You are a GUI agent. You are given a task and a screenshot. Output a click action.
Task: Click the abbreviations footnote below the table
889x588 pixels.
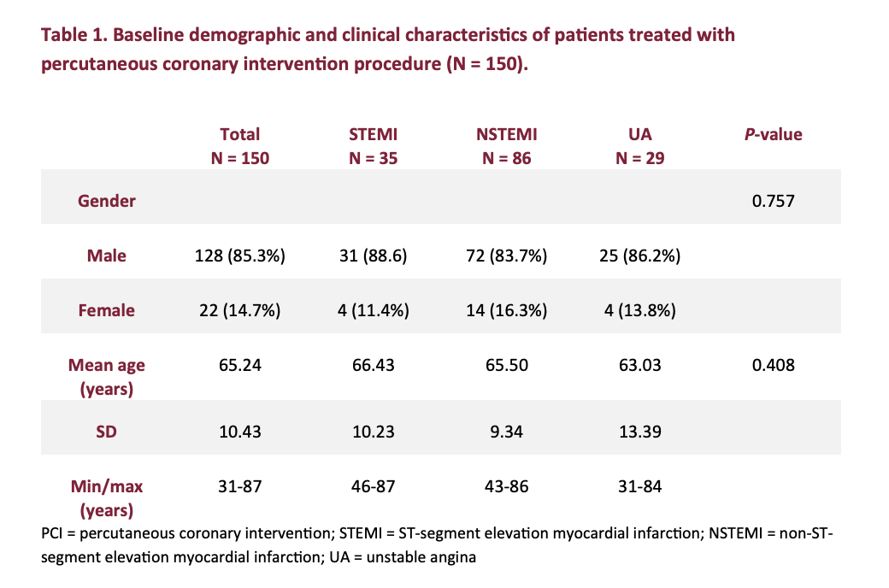[x=436, y=545]
